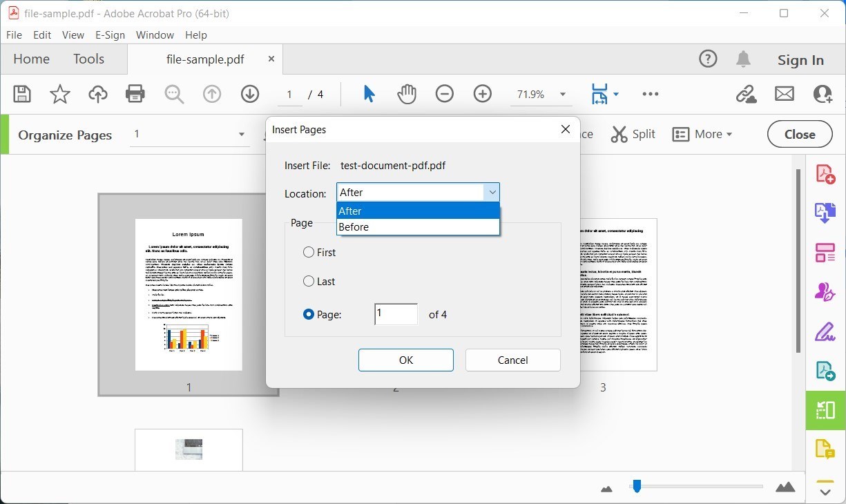Click the zoom in plus icon
Viewport: 846px width, 504px height.
tap(482, 94)
